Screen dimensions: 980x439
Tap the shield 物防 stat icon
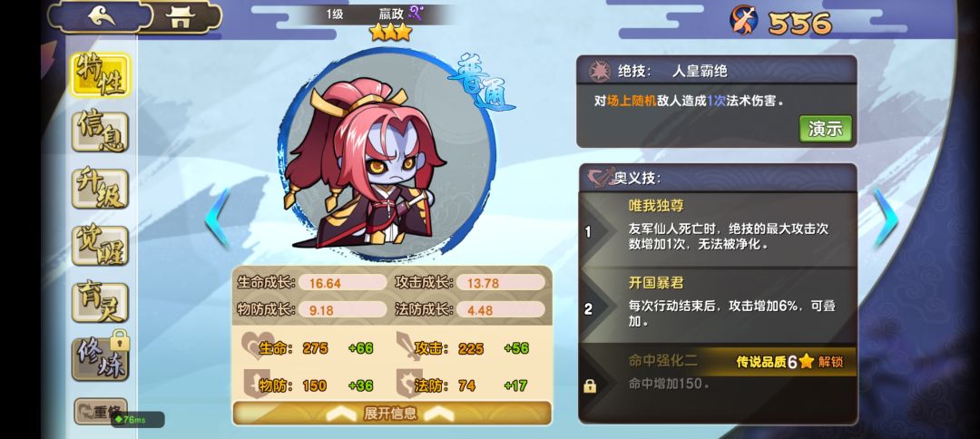tap(256, 384)
